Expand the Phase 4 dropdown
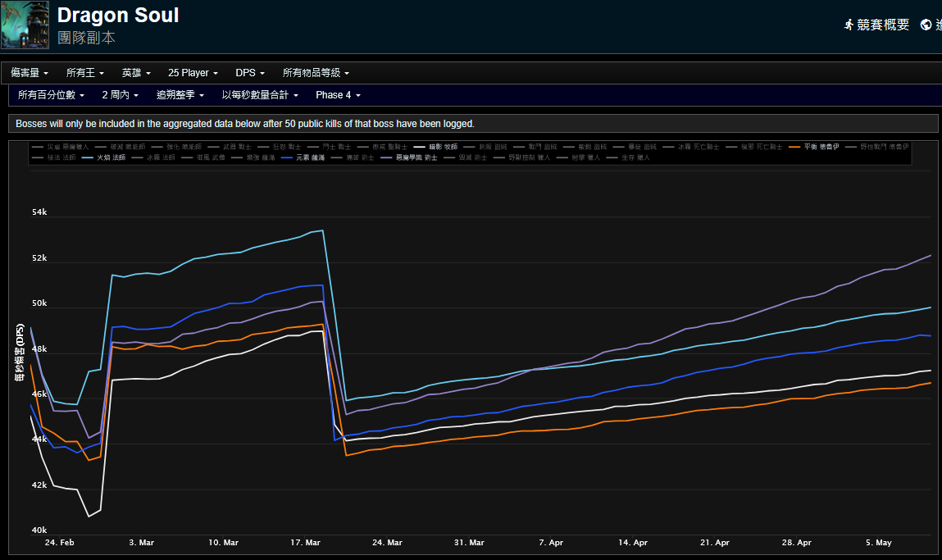The width and height of the screenshot is (942, 560). tap(338, 95)
